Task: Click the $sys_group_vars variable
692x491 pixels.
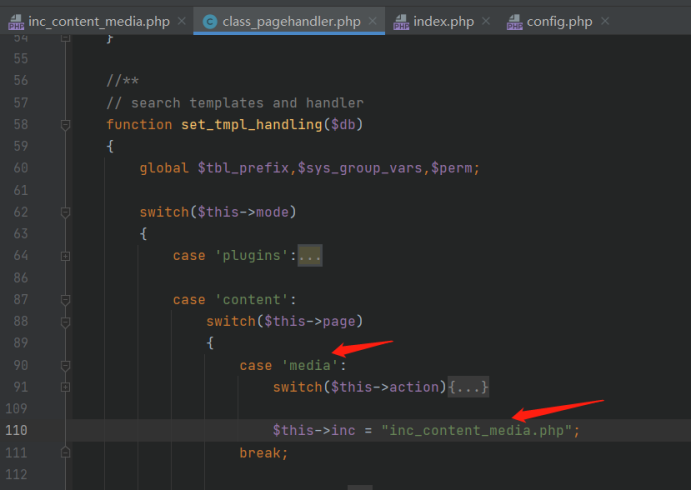Action: point(360,168)
